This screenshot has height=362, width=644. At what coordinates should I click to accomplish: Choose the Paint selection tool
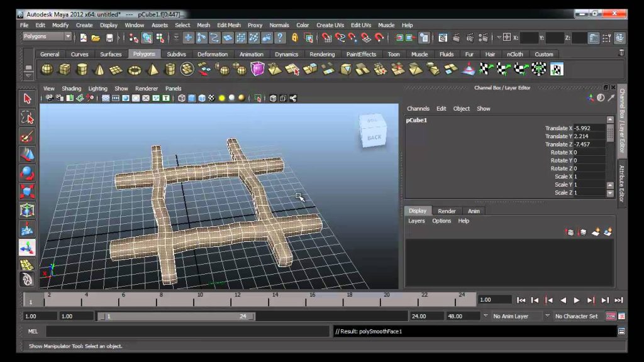click(x=27, y=136)
